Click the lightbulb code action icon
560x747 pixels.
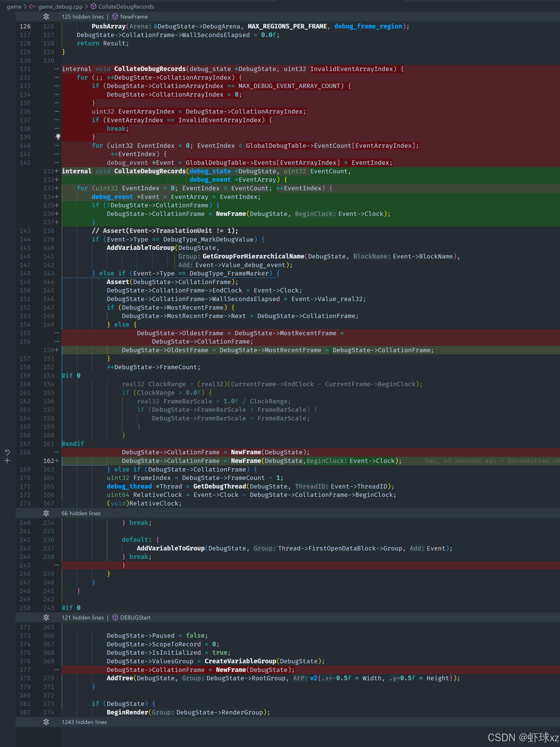(x=58, y=137)
